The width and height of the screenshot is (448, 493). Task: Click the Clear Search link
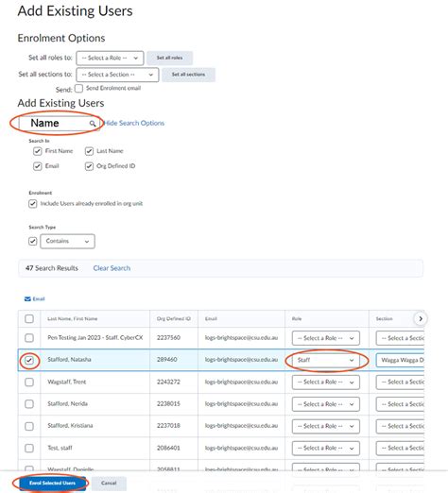(x=112, y=268)
